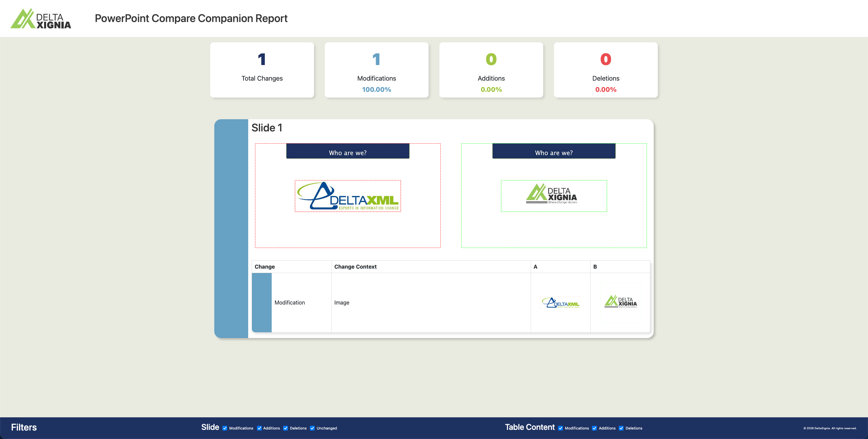This screenshot has width=868, height=439.
Task: Click the 'Table Content' filter group label
Action: point(530,427)
